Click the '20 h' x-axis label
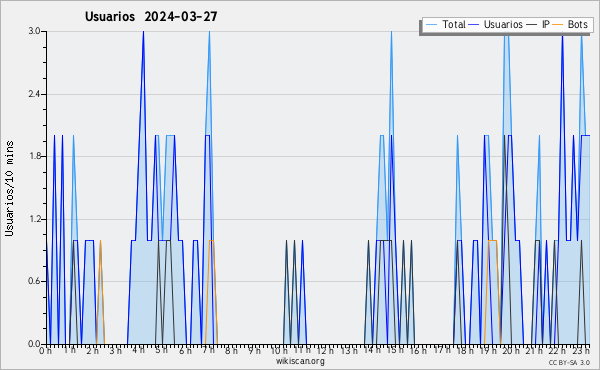The height and width of the screenshot is (370, 600). click(x=511, y=350)
